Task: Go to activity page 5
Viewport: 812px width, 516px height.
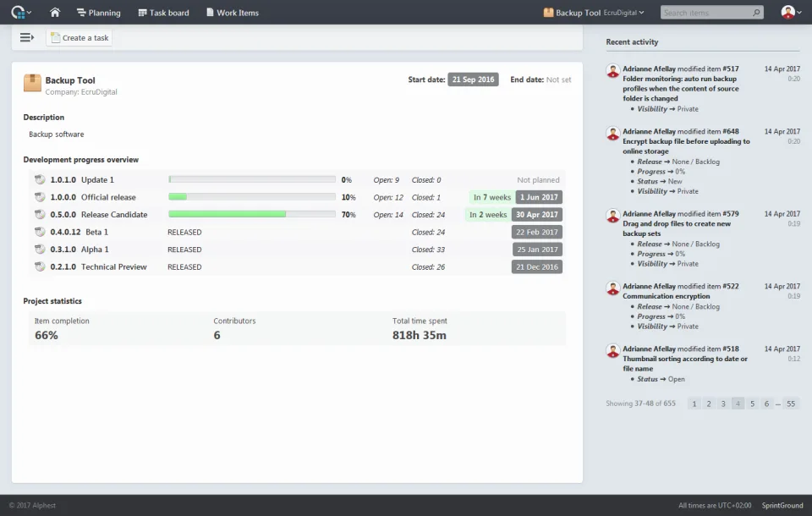Action: tap(753, 403)
